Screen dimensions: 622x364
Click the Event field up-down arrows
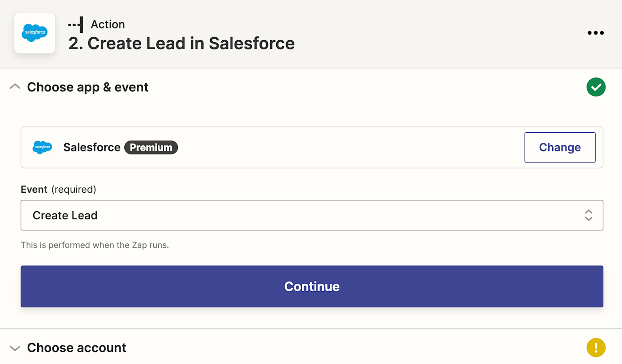[x=589, y=215]
